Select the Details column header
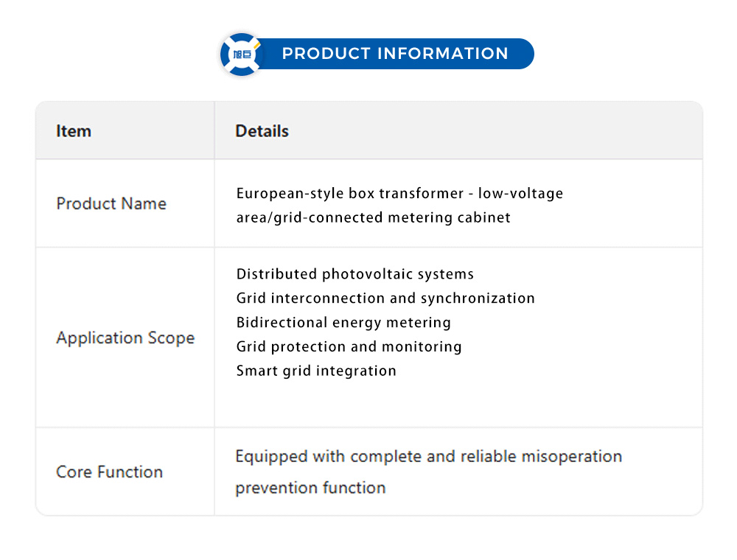This screenshot has height=560, width=737. (x=262, y=131)
